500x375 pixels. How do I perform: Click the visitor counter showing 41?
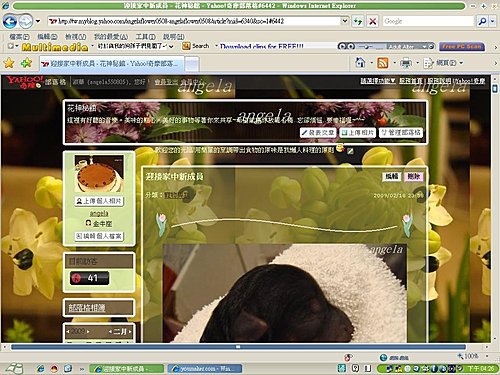[x=89, y=278]
